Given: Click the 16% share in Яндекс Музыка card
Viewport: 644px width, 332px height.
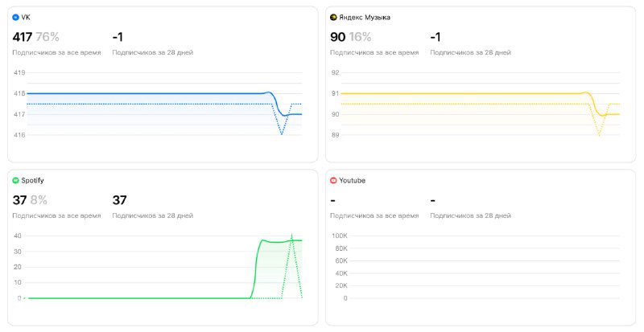Looking at the screenshot, I should point(361,36).
